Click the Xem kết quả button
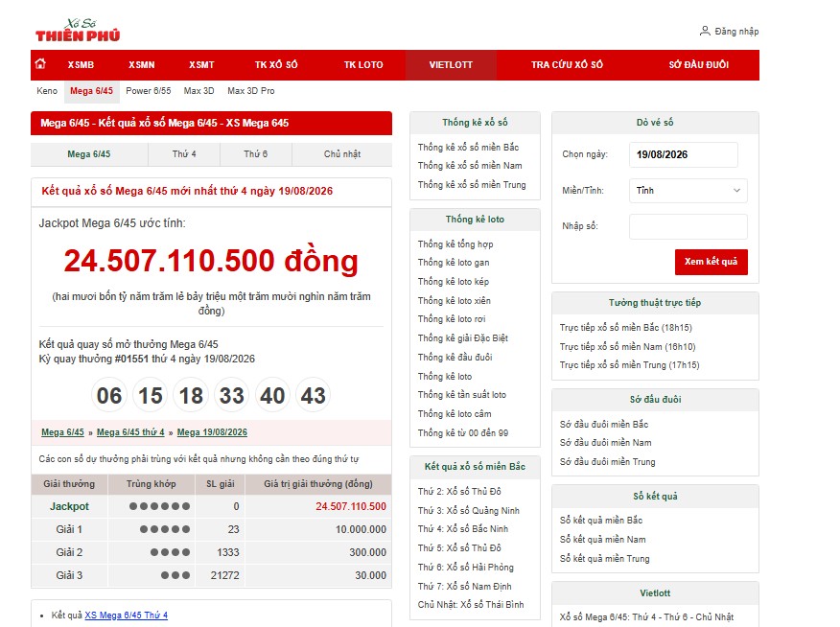The height and width of the screenshot is (627, 840). pyautogui.click(x=711, y=262)
